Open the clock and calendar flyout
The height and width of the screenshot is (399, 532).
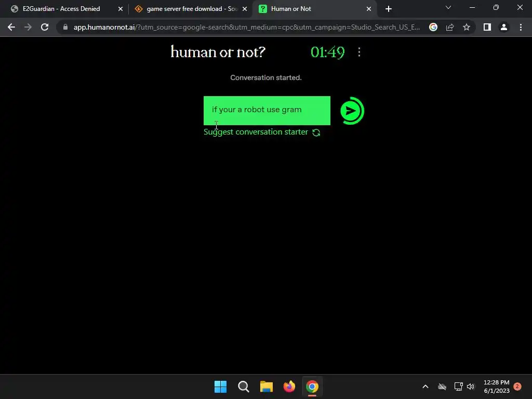coord(496,387)
